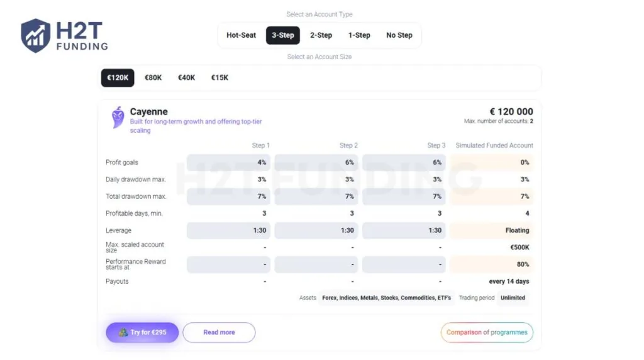Open the Read more button

(x=219, y=332)
